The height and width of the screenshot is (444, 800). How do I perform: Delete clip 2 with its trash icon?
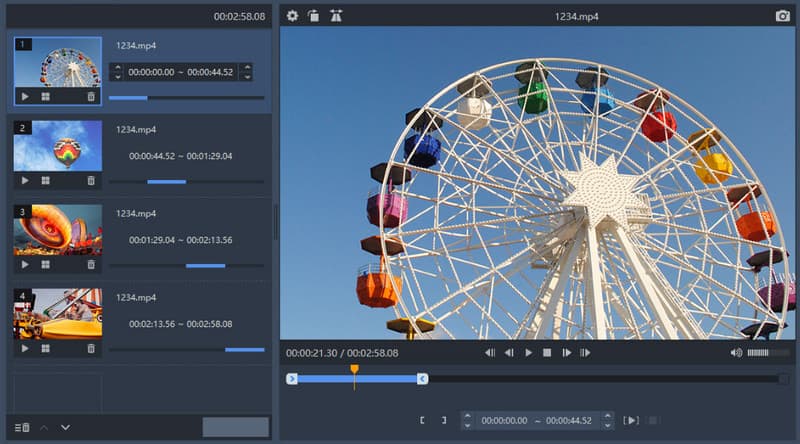click(91, 181)
